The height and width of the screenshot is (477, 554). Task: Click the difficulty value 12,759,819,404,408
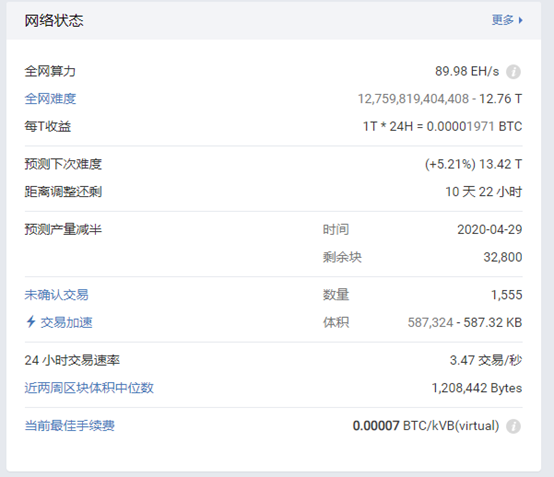click(x=413, y=99)
